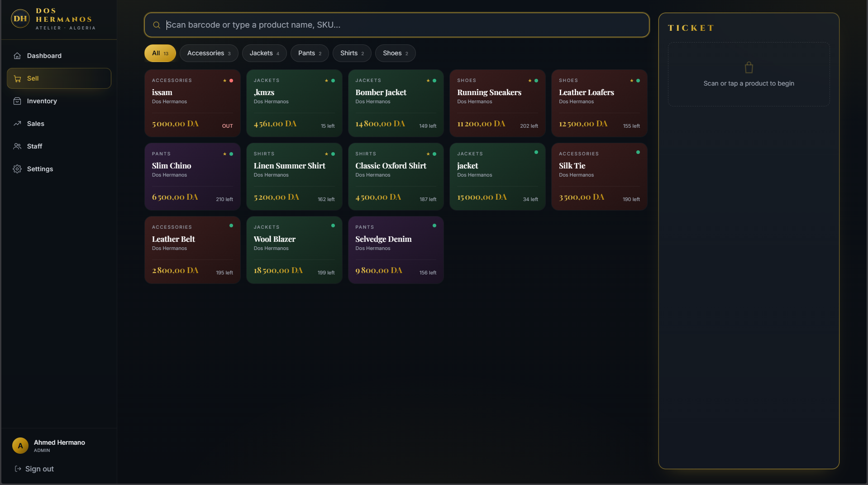The width and height of the screenshot is (868, 485).
Task: Click the star on Classic Oxford Shirt card
Action: click(428, 154)
